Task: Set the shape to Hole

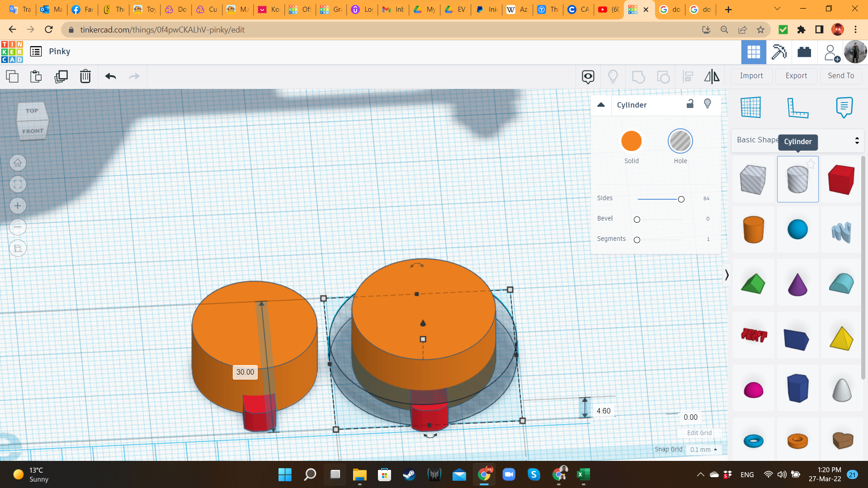Action: click(x=680, y=141)
